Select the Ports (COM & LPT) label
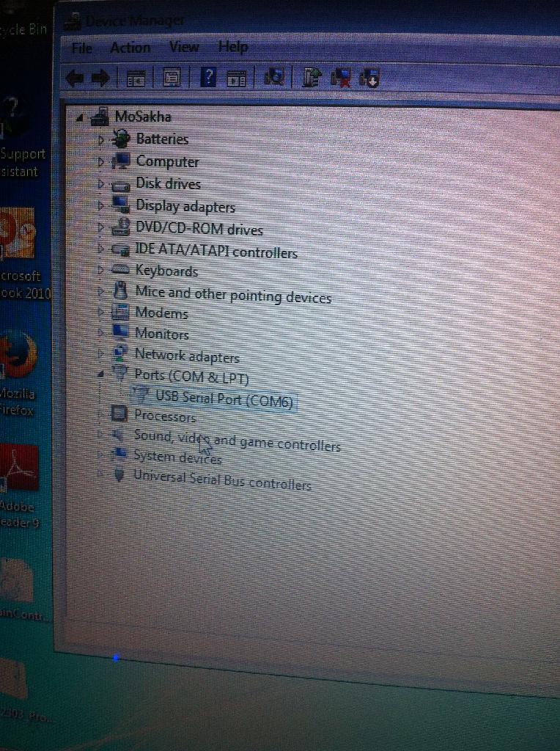Screen dimensions: 560x751 [x=191, y=376]
